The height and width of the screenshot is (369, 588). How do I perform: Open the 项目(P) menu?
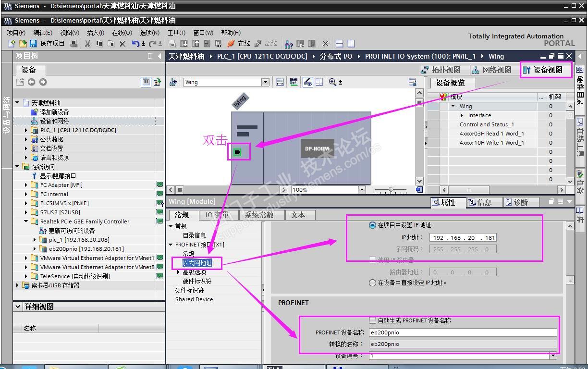pos(16,33)
